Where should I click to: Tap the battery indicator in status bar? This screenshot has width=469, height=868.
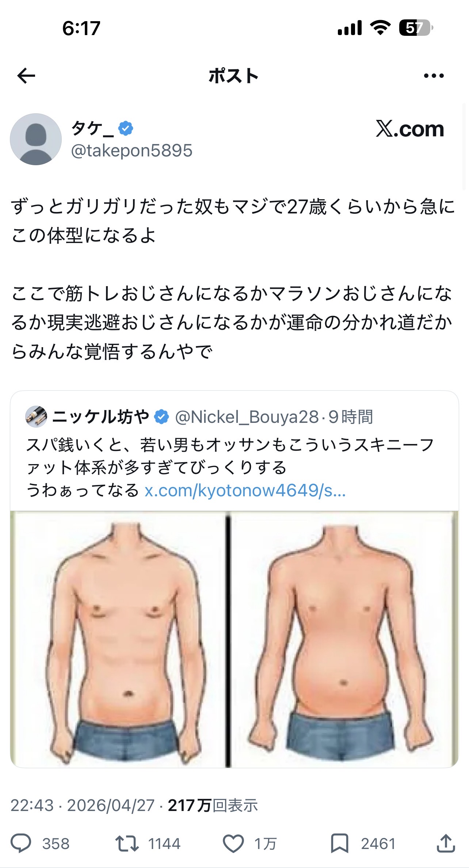click(416, 28)
